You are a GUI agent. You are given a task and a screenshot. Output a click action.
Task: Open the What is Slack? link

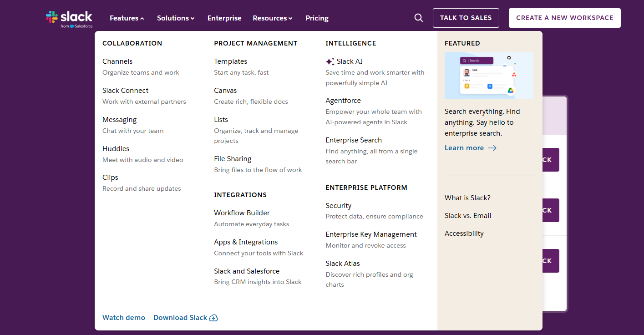[467, 198]
